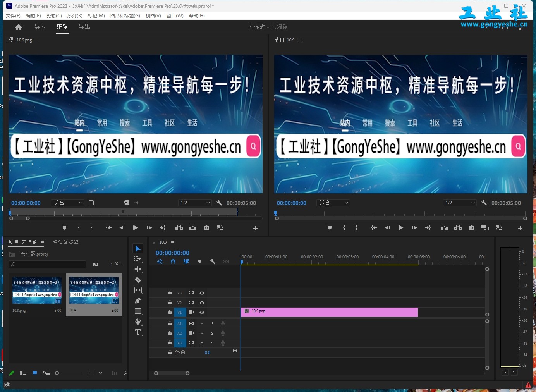The height and width of the screenshot is (392, 536).
Task: Click the new bin from search icon
Action: [x=96, y=264]
